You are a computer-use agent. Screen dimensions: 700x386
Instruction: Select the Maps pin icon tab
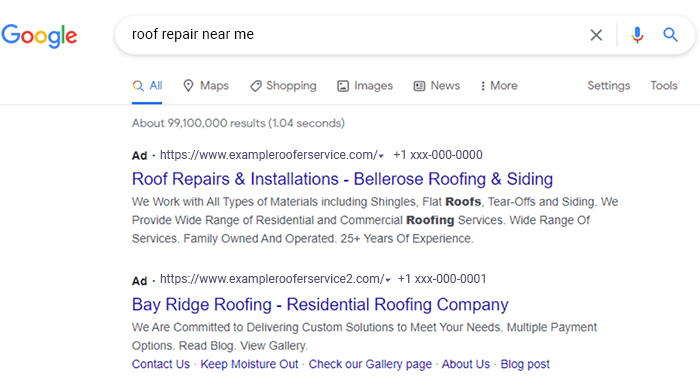tap(206, 86)
